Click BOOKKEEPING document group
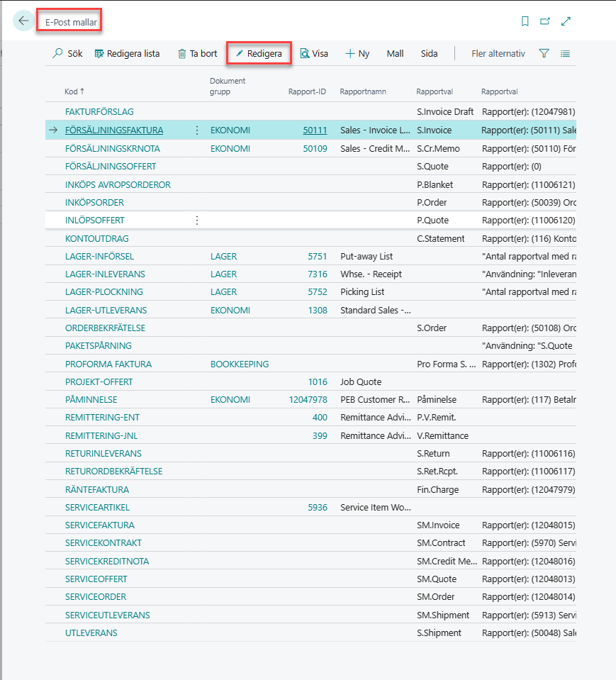The width and height of the screenshot is (616, 680). 240,364
